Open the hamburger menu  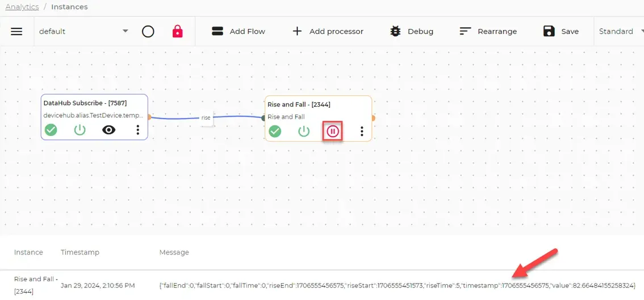click(x=16, y=32)
